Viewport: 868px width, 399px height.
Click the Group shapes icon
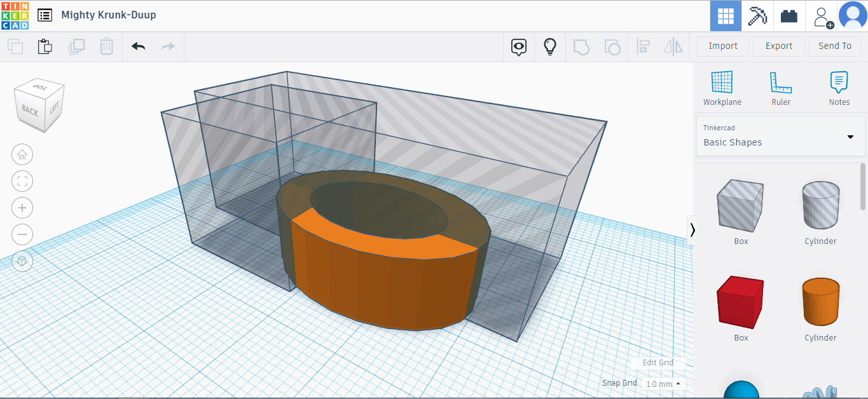click(x=581, y=46)
